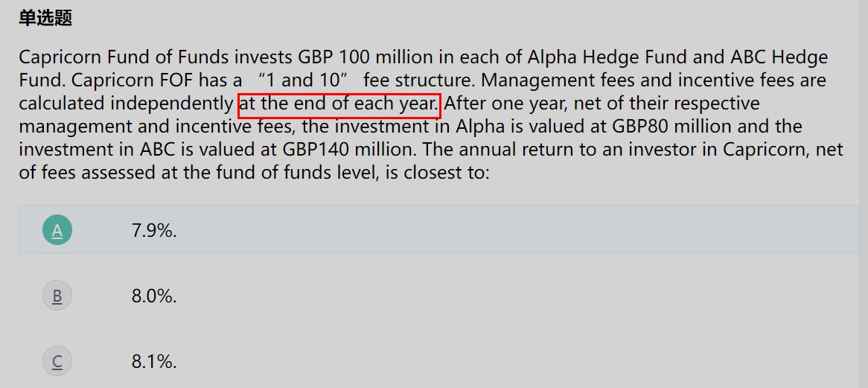Click the 7.9% answer text
The height and width of the screenshot is (388, 868).
tap(154, 230)
